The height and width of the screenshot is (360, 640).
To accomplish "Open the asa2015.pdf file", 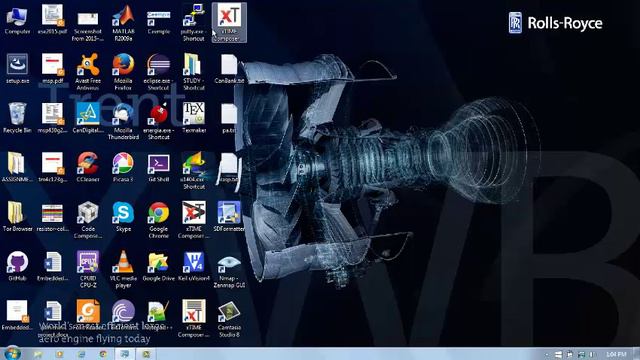I will [x=53, y=20].
